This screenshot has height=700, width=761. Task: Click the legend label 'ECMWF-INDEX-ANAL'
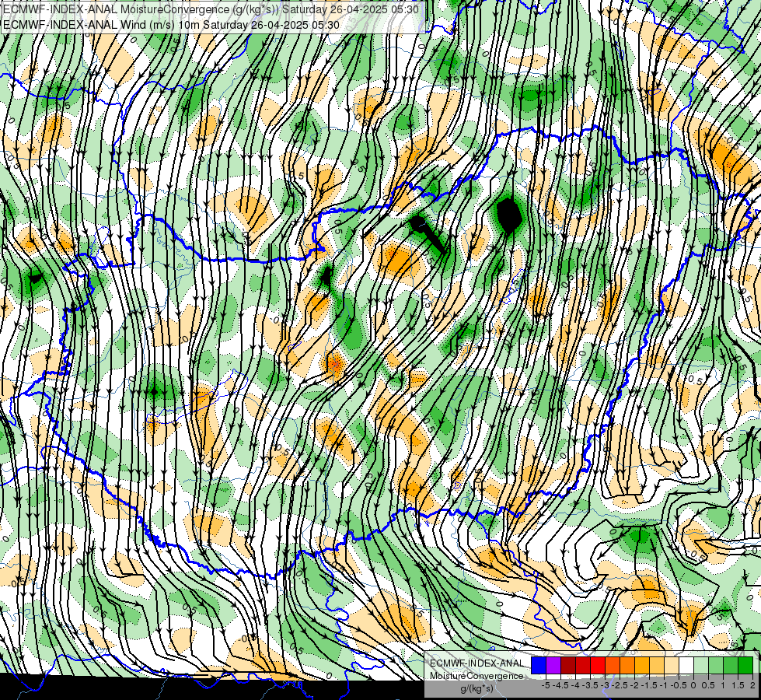(476, 663)
